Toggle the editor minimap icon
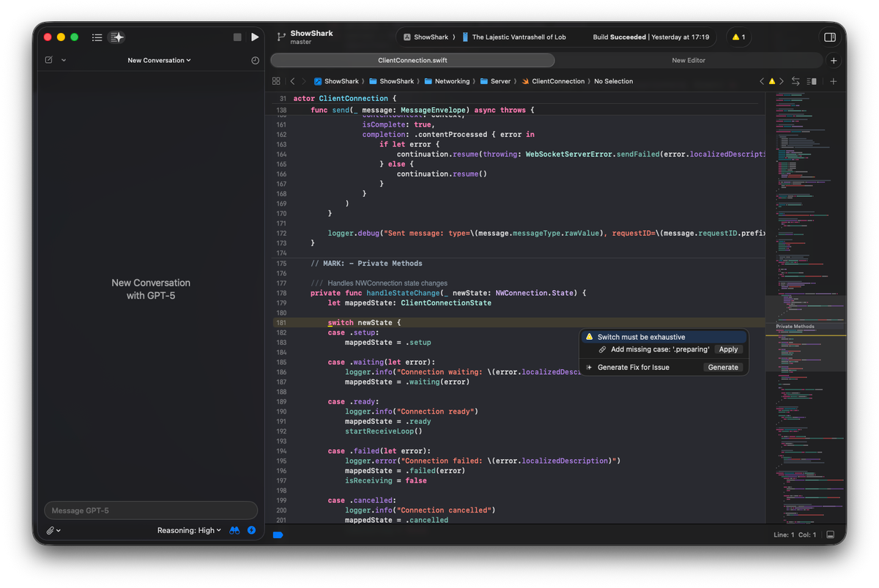The width and height of the screenshot is (879, 588). click(811, 81)
